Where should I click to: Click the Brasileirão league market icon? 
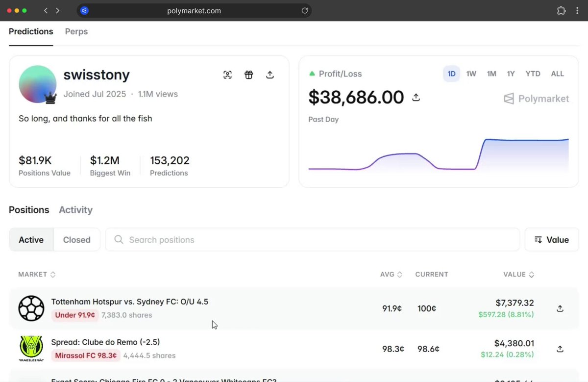[x=31, y=349]
